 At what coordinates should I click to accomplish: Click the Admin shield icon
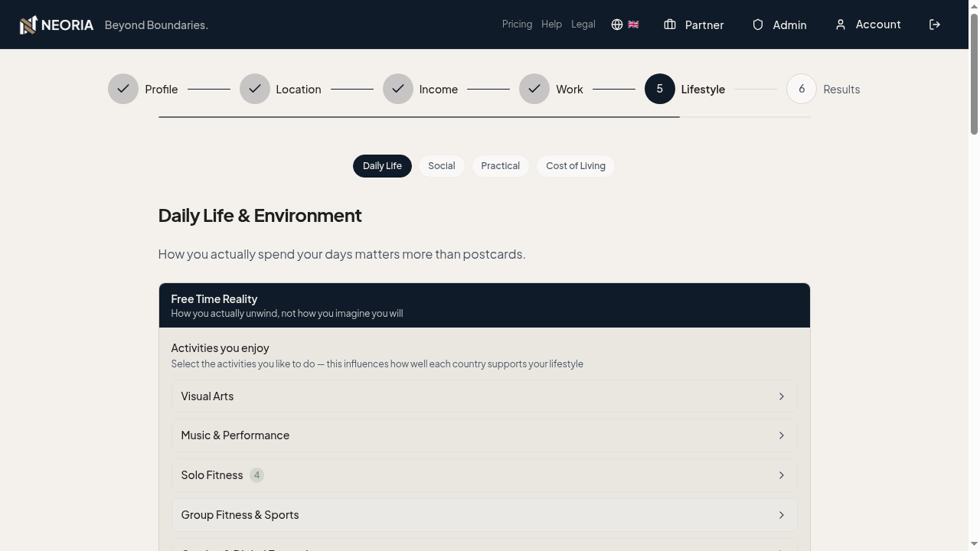[x=758, y=24]
